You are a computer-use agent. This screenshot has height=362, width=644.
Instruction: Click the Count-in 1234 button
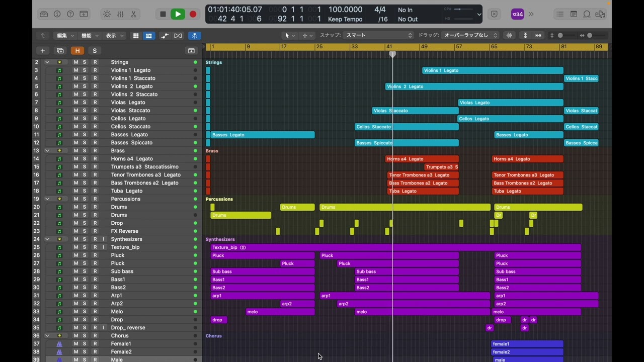point(517,14)
